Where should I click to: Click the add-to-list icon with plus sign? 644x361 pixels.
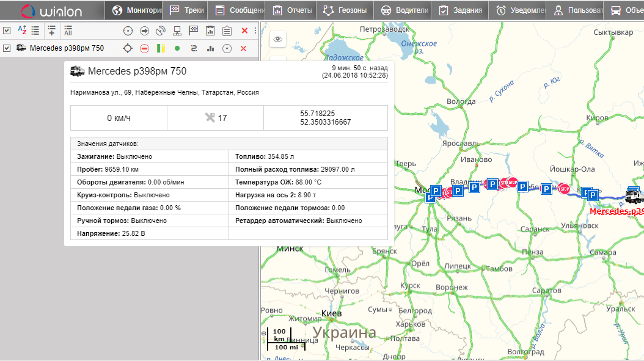(51, 31)
